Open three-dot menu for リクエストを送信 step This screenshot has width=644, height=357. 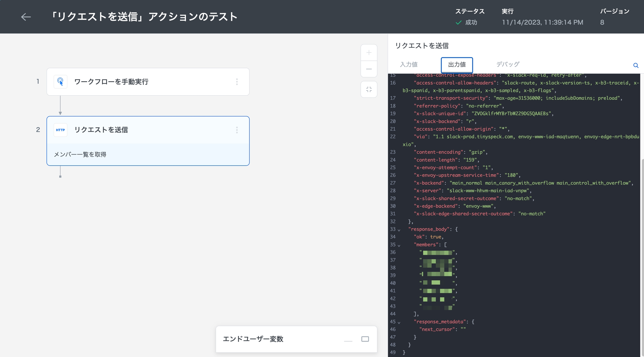[x=237, y=130]
